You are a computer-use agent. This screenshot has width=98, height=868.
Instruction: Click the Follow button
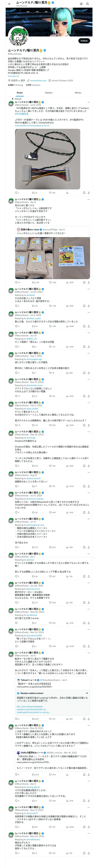(x=84, y=41)
